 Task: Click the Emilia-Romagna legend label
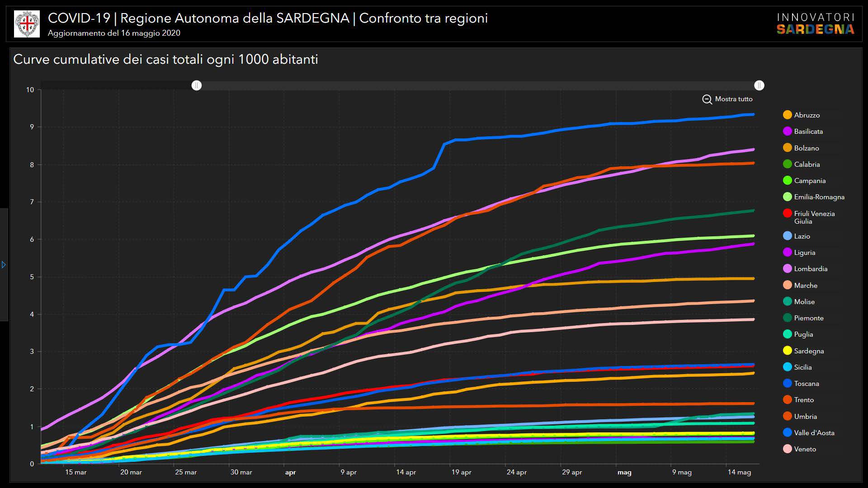point(819,197)
